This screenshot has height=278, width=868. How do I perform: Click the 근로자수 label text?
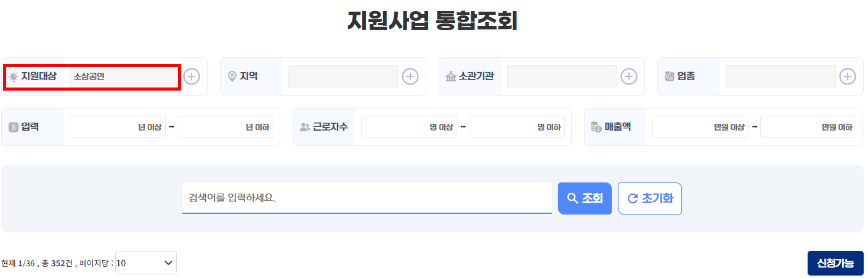pyautogui.click(x=330, y=127)
